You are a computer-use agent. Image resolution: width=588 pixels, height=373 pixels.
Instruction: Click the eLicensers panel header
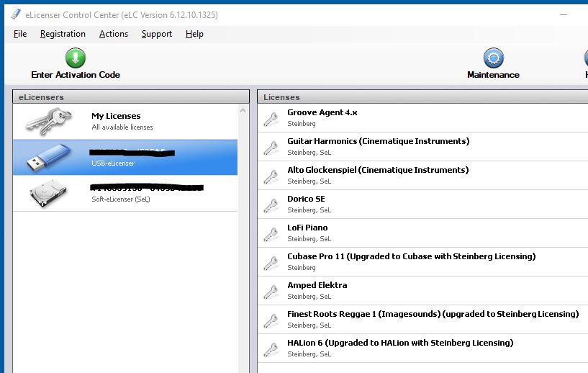coord(131,96)
